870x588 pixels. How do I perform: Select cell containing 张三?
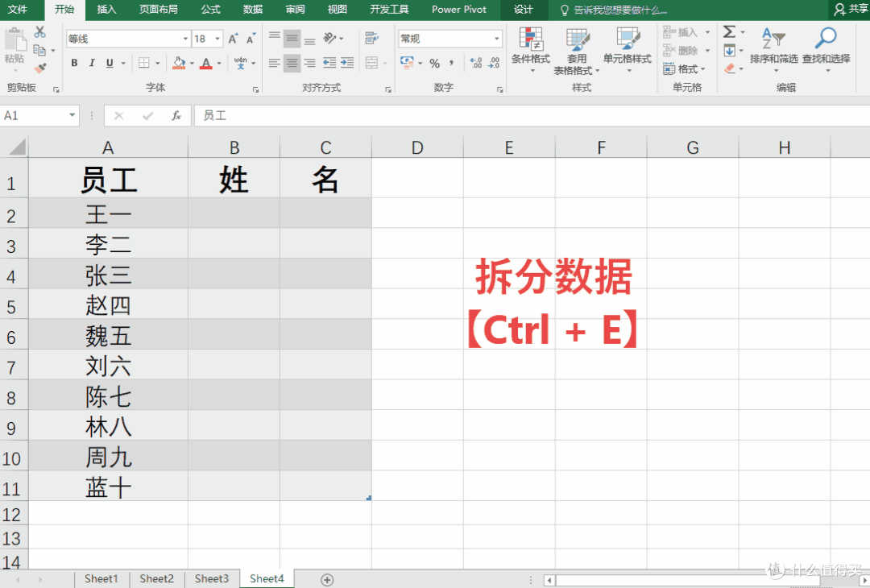(x=108, y=275)
